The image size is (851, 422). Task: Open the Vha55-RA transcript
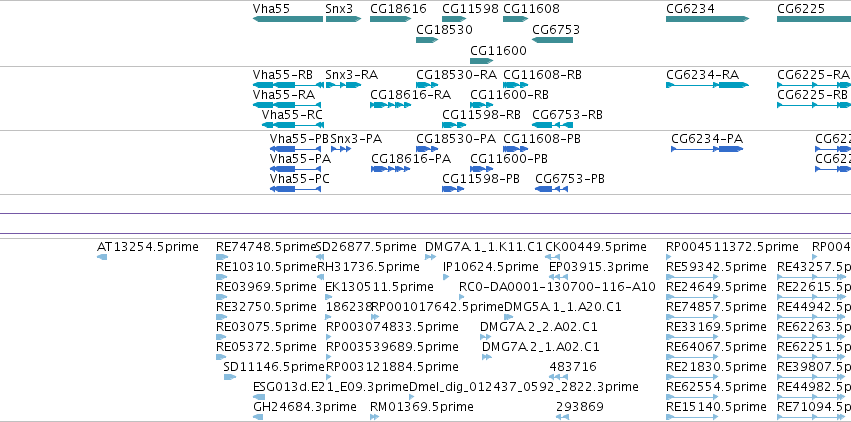coord(287,105)
